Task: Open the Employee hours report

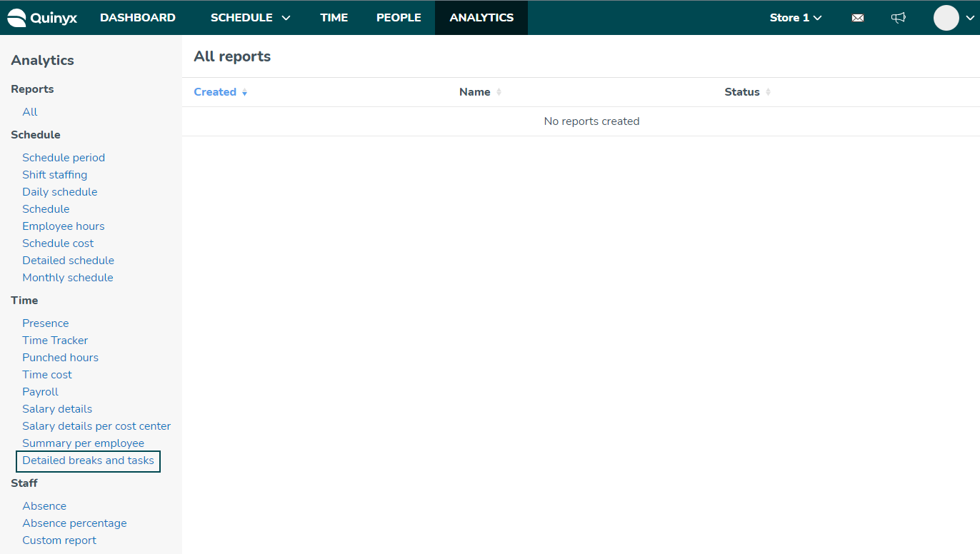Action: pos(64,226)
